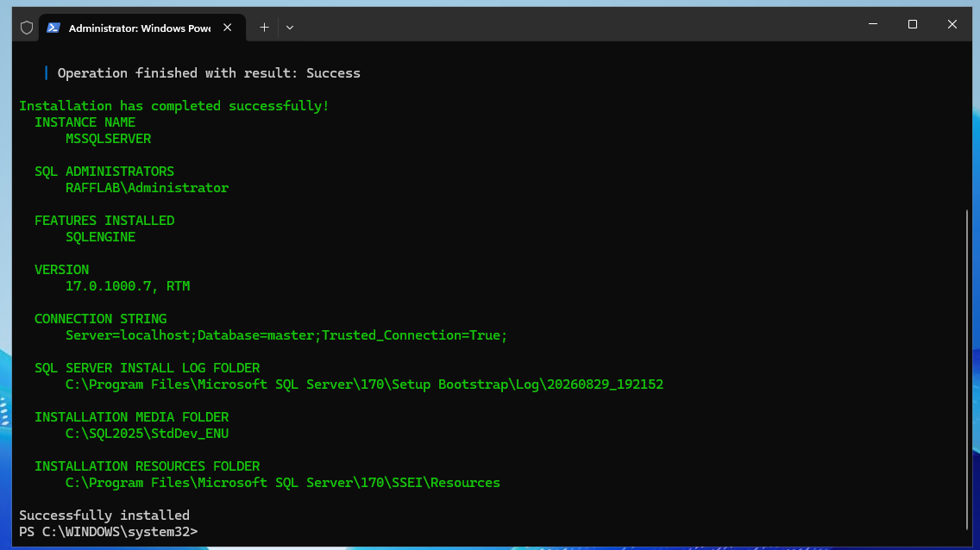Click the SSEI\Resources folder path
Screen dimensions: 980x550
(x=282, y=483)
